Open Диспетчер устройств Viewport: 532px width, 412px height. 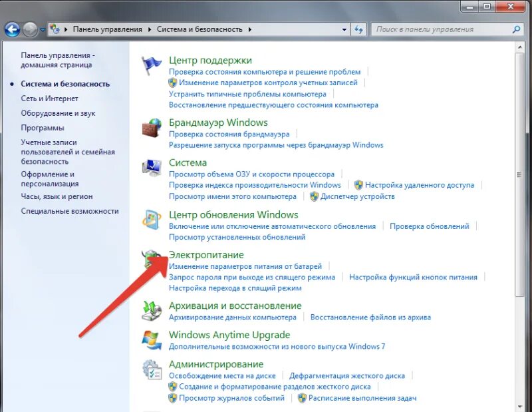tap(358, 196)
